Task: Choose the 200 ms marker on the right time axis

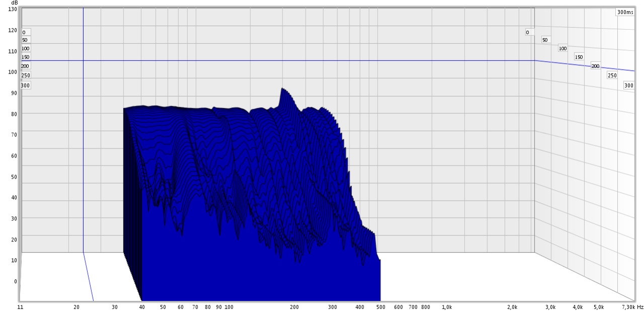Action: [595, 66]
